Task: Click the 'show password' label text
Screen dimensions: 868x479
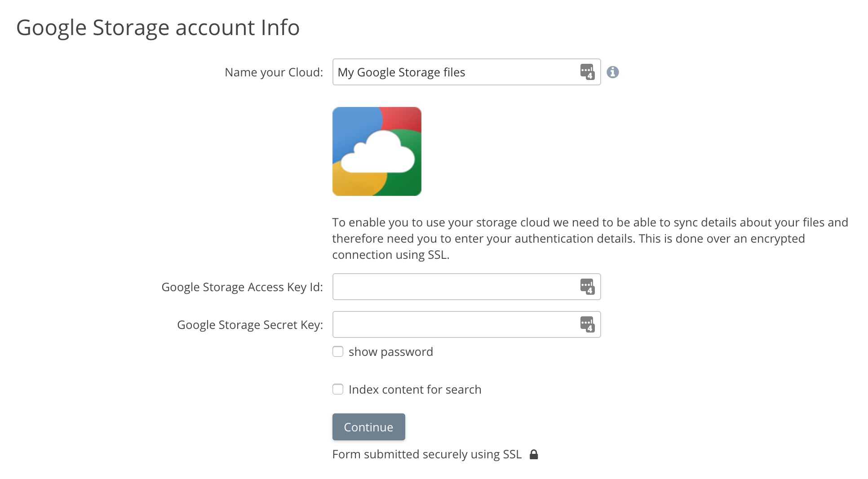Action: click(x=390, y=352)
